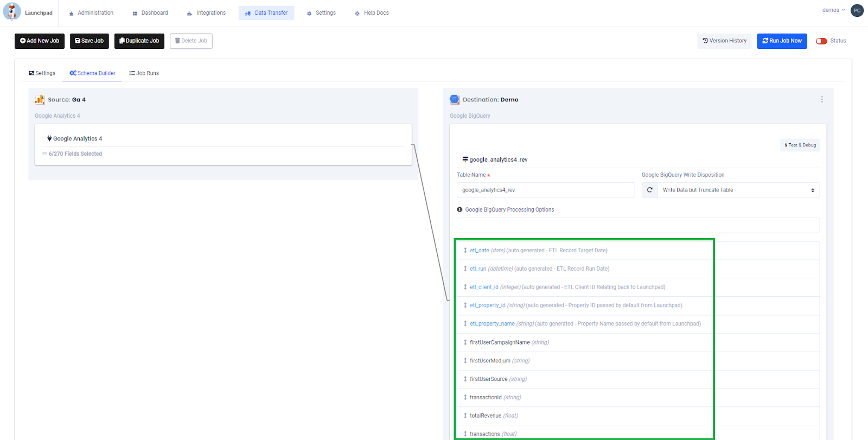Viewport: 868px width, 440px height.
Task: Select the etl_date field name
Action: [480, 251]
